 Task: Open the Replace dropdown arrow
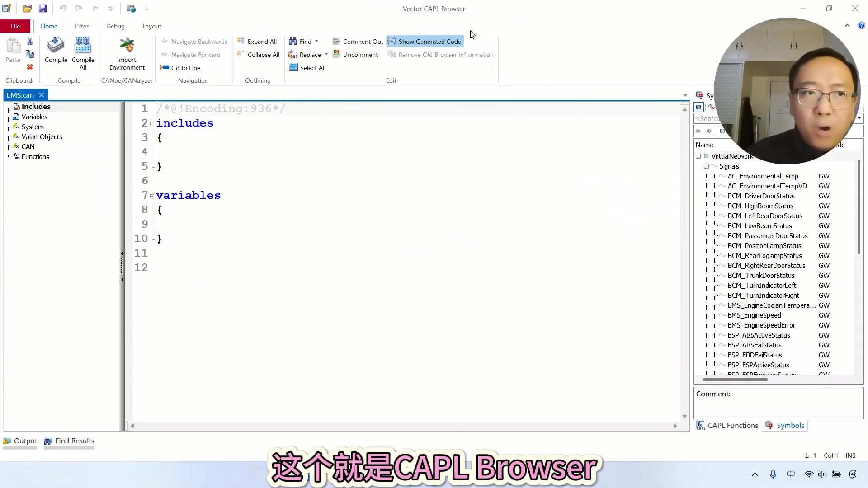point(326,55)
